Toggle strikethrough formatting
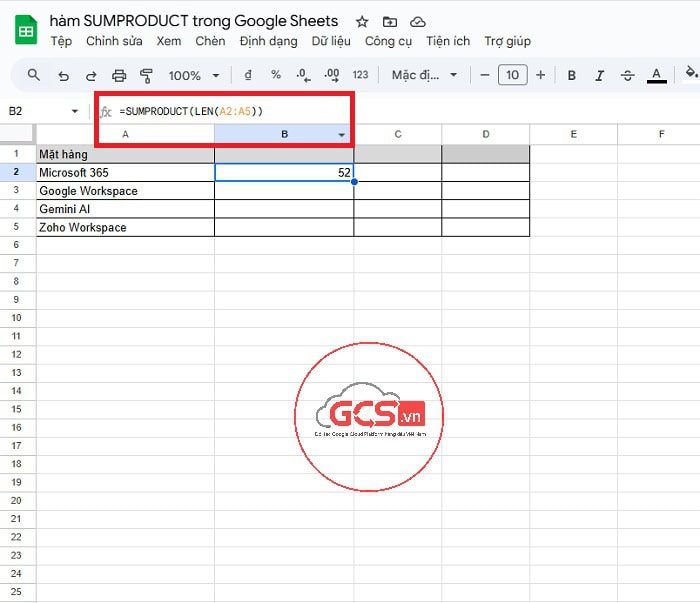Viewport: 700px width, 603px height. pos(628,75)
